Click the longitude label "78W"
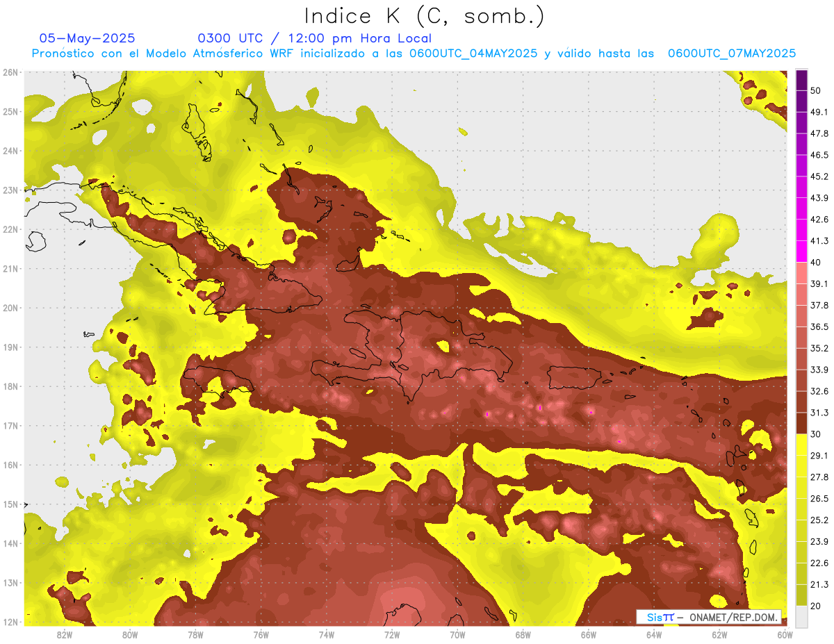The image size is (834, 644). click(x=195, y=634)
